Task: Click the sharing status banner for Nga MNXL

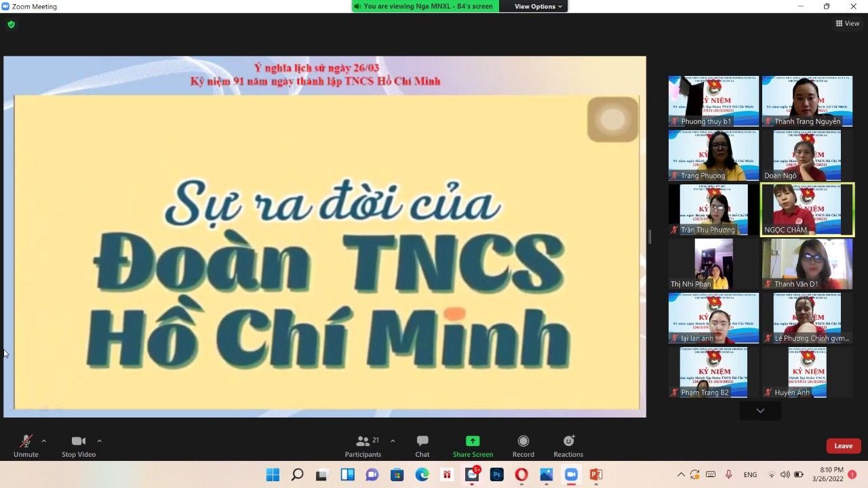Action: pos(426,6)
